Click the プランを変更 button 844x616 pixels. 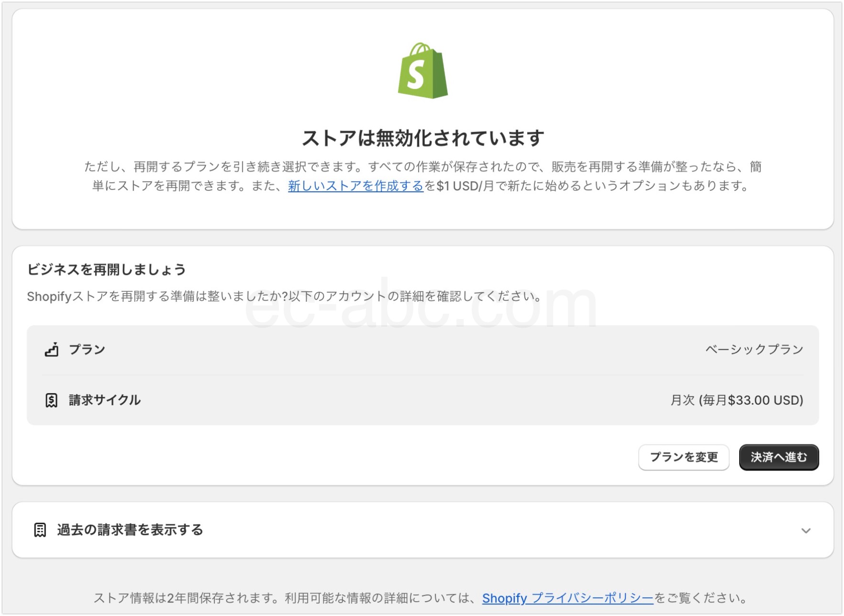(x=684, y=457)
